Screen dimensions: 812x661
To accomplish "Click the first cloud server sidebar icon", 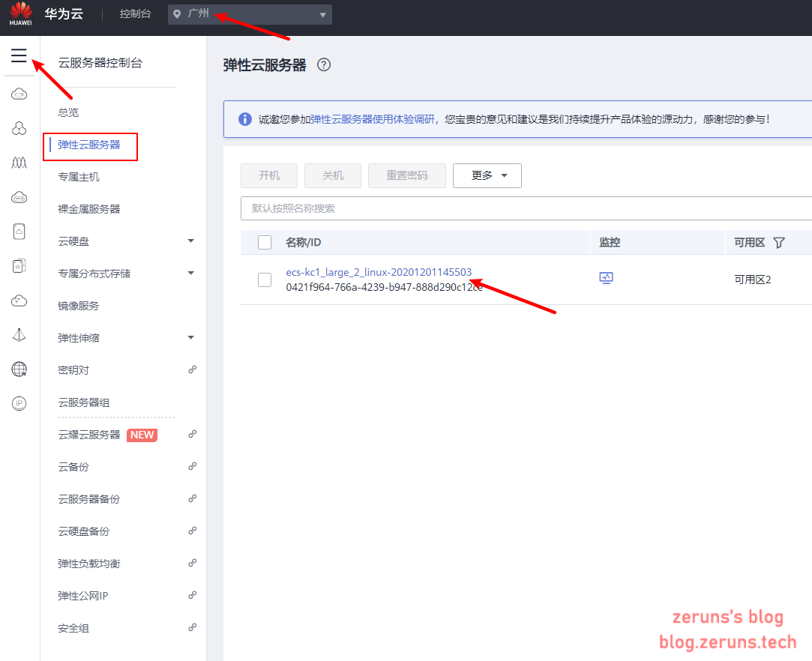I will (19, 94).
